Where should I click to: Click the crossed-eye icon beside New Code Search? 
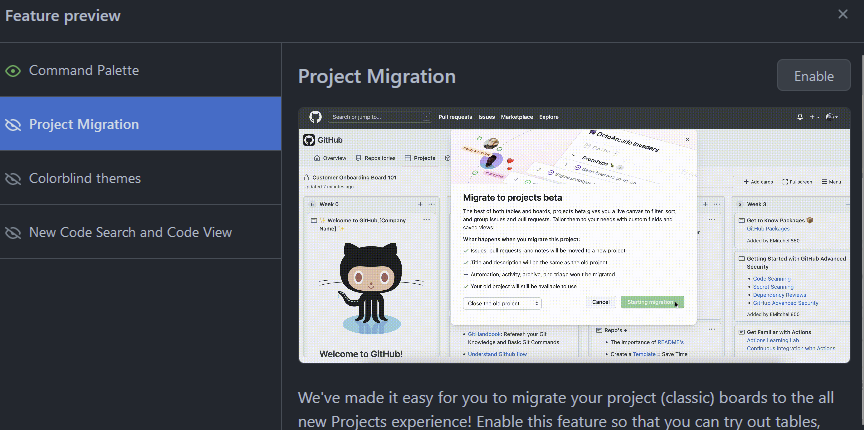13,233
